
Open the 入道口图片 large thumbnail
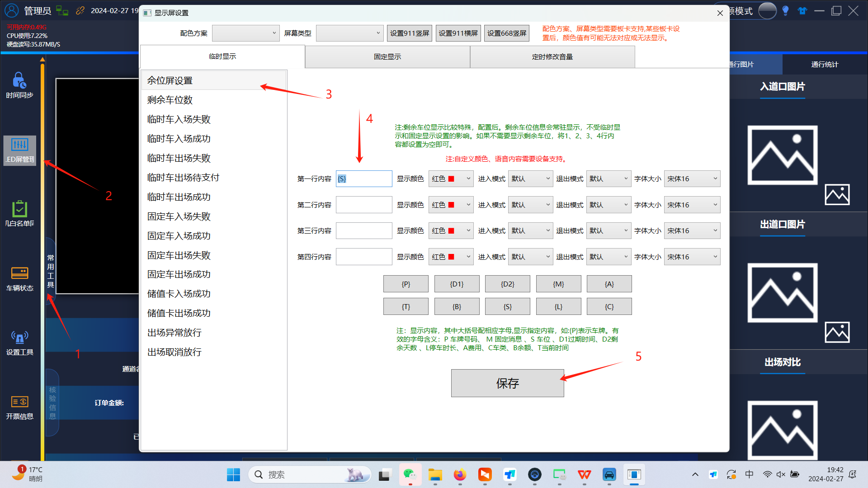pyautogui.click(x=783, y=155)
